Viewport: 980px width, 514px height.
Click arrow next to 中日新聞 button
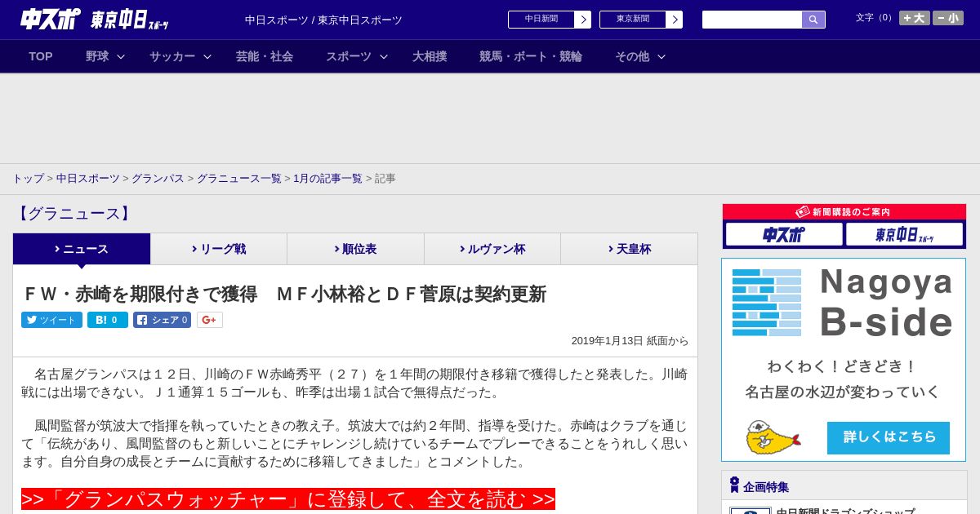[x=583, y=20]
